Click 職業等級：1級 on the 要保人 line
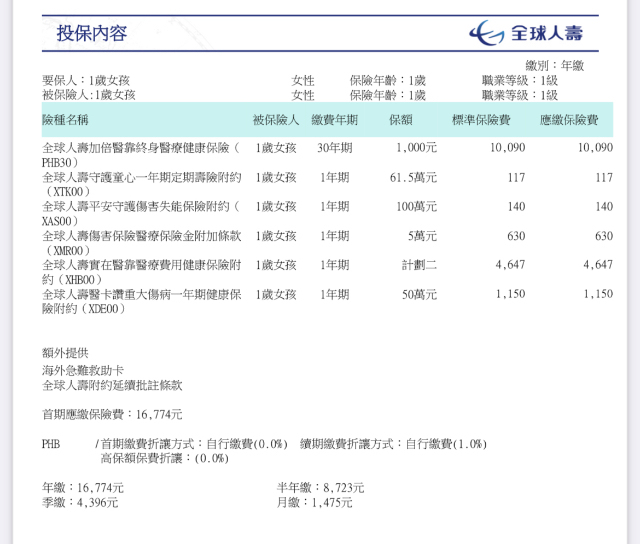 [520, 80]
